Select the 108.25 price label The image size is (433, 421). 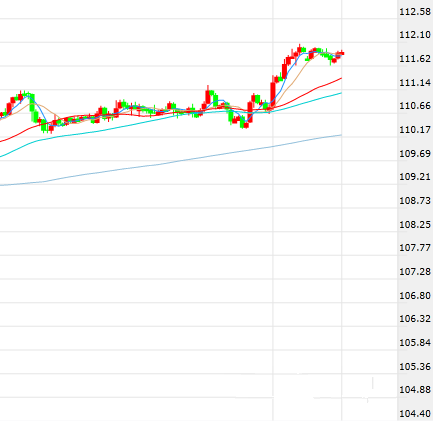415,225
